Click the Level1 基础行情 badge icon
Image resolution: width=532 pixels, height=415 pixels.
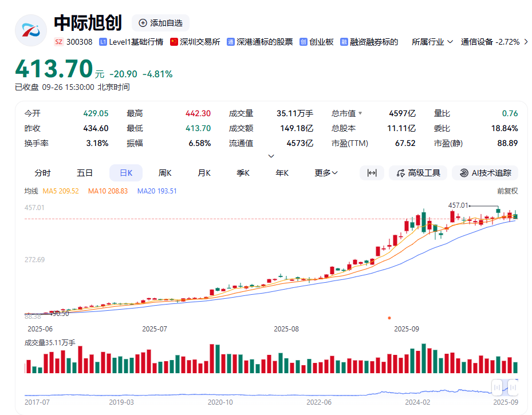[103, 42]
